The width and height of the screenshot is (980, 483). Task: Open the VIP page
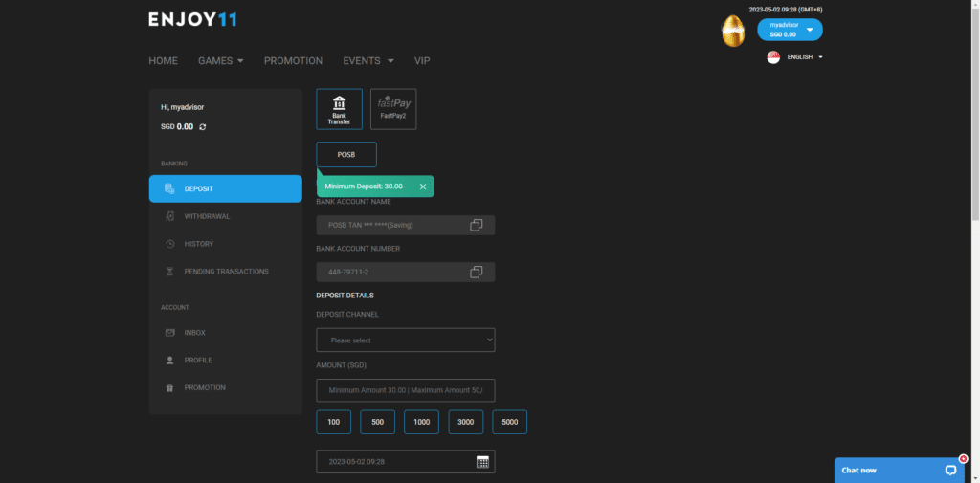click(422, 60)
